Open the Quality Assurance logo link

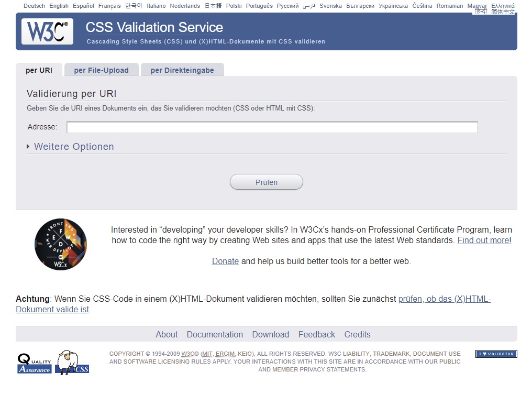click(x=35, y=363)
